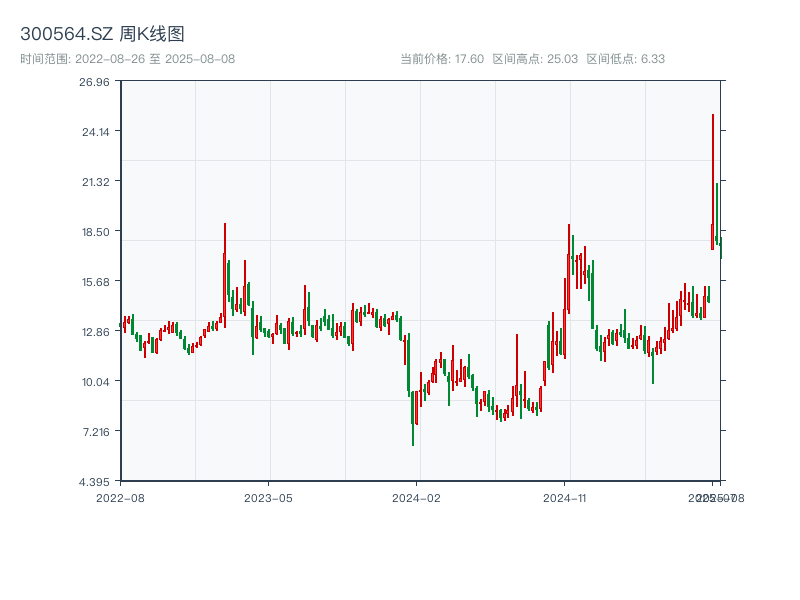Click the 2023-05 x-axis date label
This screenshot has width=800, height=600.
tap(268, 497)
